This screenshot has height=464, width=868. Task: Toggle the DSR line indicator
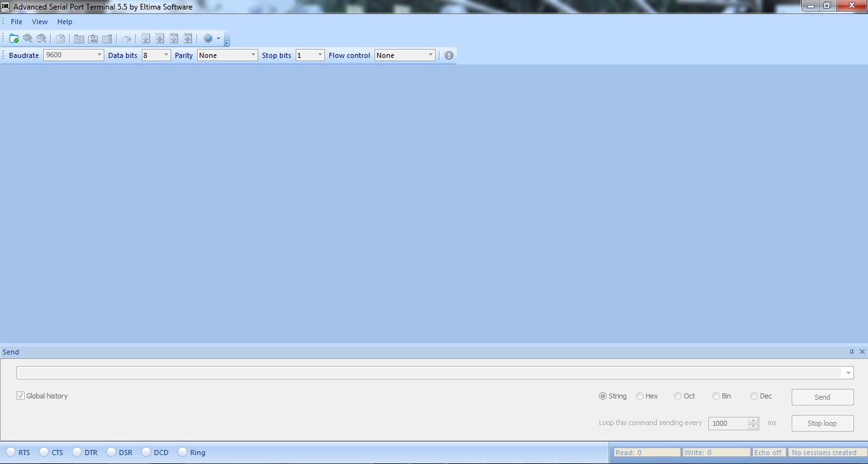click(111, 452)
